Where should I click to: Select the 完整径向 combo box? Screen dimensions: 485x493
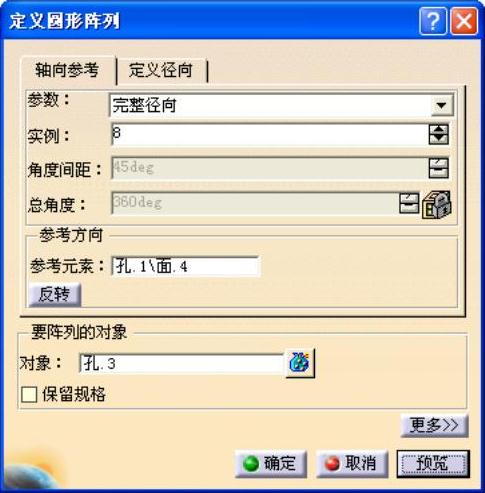tap(281, 105)
